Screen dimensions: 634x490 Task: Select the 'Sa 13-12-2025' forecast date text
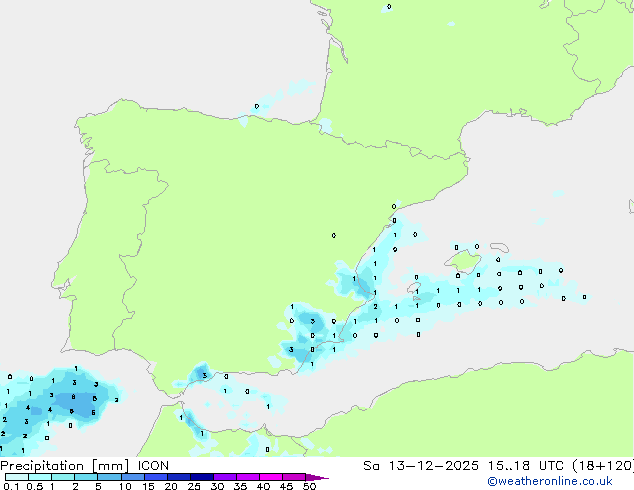pos(421,466)
